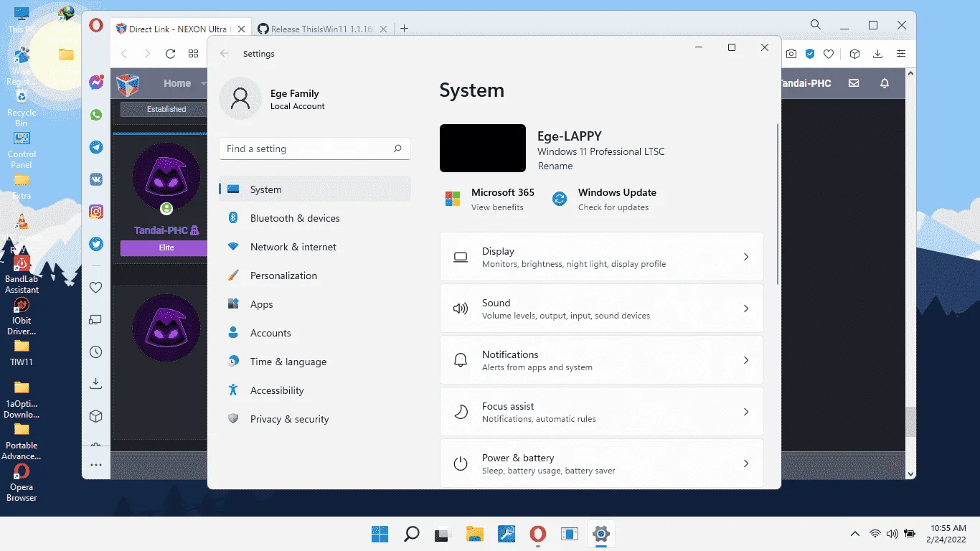Select Personalization category
Screen dimensions: 980x551
315,275
